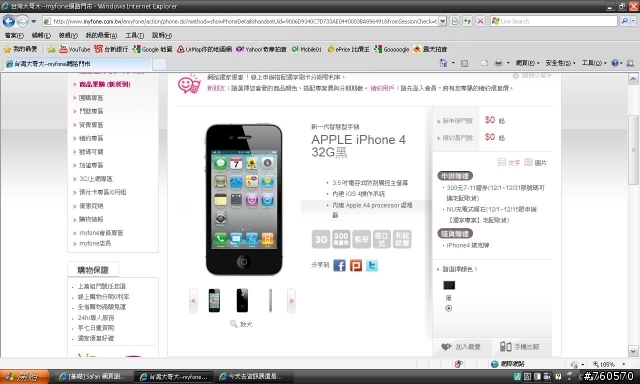Open the Mobile01 favorites link
The height and width of the screenshot is (384, 640).
coord(306,49)
